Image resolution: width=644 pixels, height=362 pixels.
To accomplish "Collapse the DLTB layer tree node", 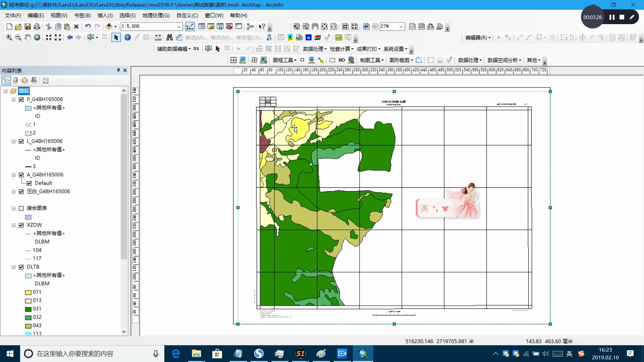I will click(x=14, y=267).
